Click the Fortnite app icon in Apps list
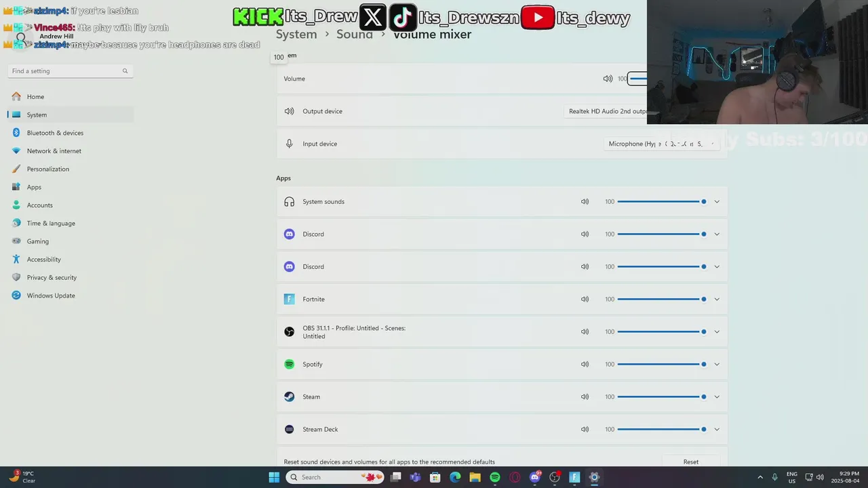Viewport: 868px width, 488px height. 290,299
